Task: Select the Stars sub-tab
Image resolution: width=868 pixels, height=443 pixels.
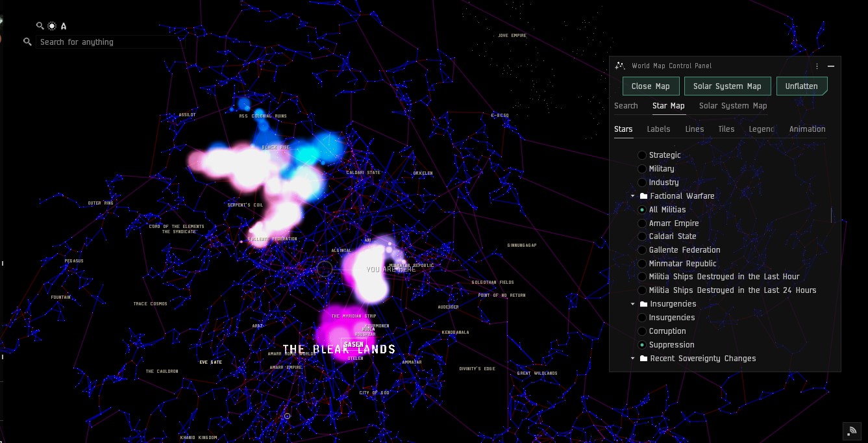Action: 623,129
